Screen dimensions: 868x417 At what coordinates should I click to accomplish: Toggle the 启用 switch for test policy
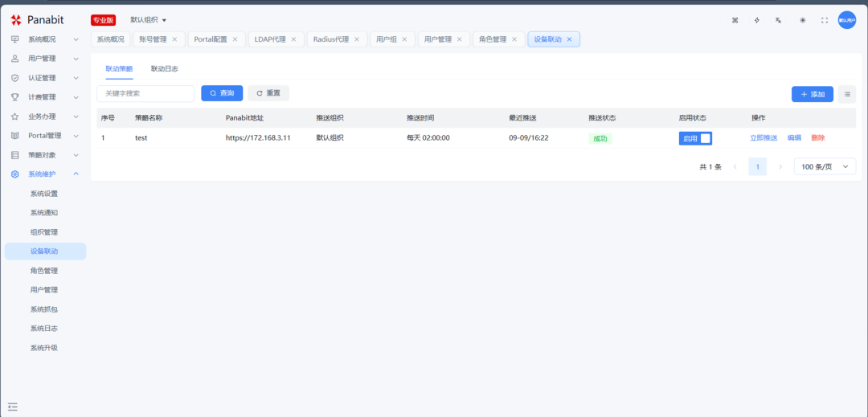tap(695, 138)
